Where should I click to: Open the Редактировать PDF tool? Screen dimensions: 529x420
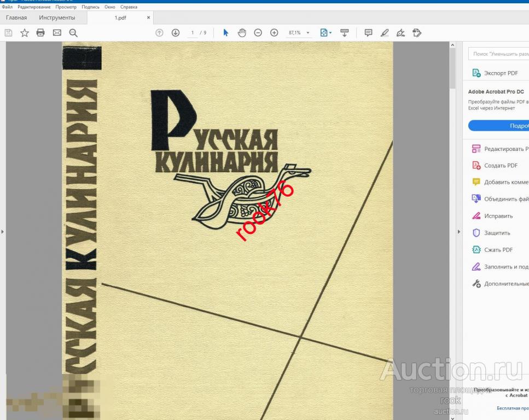[500, 149]
